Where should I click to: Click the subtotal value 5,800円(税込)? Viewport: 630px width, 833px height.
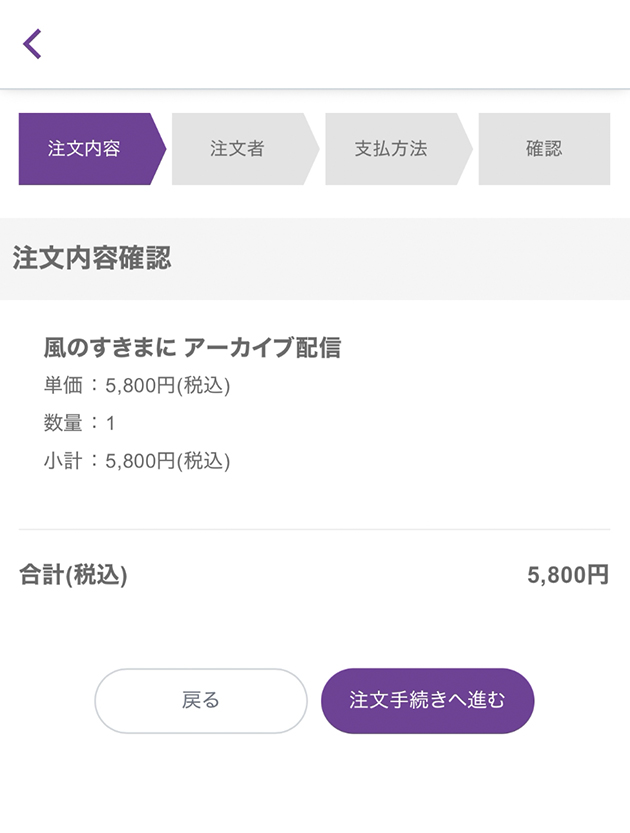pos(167,461)
